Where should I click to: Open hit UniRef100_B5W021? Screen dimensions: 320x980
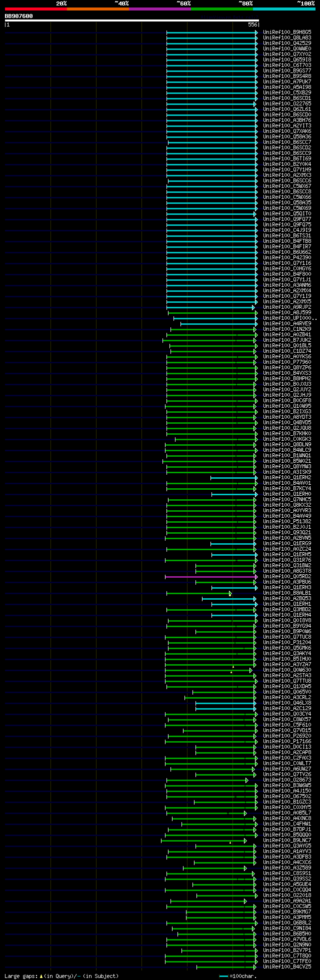pyautogui.click(x=287, y=461)
